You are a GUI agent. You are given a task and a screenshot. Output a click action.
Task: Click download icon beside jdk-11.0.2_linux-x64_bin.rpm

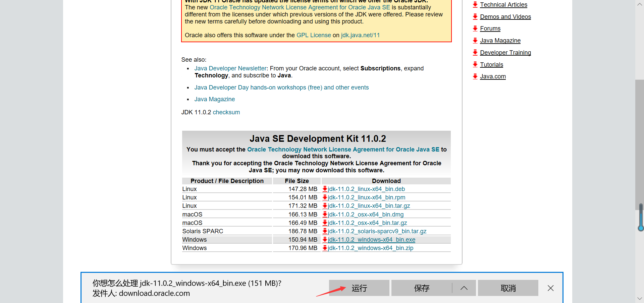[325, 197]
